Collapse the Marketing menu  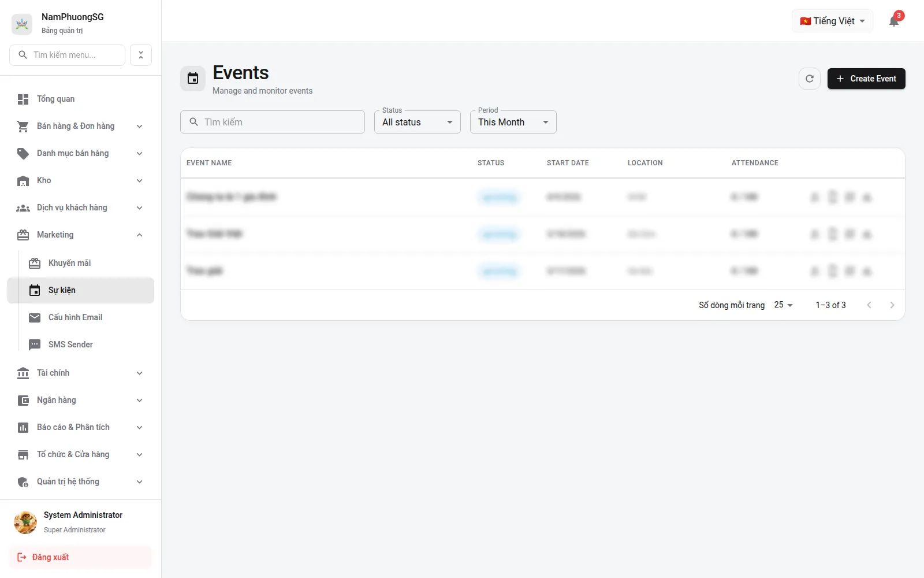pyautogui.click(x=80, y=235)
